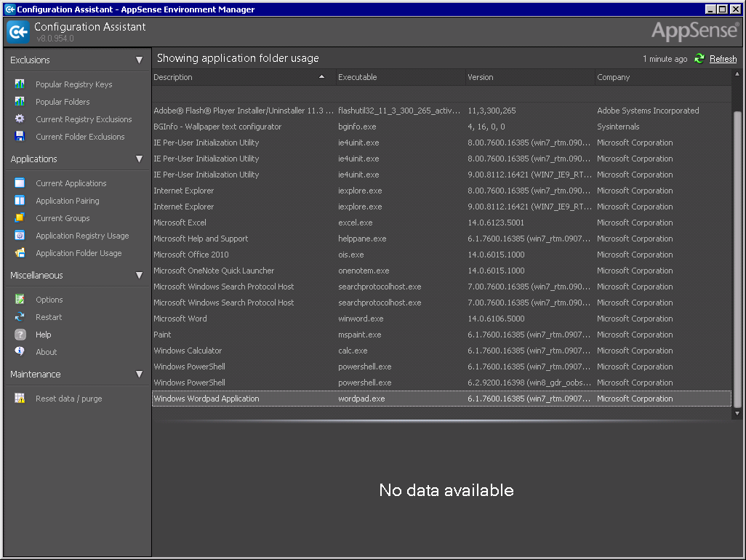Click the Application Folder Usage icon
This screenshot has width=746, height=560.
tap(20, 253)
